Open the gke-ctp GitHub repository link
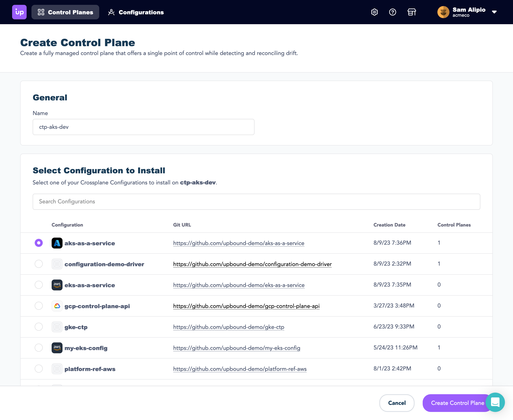Image resolution: width=513 pixels, height=420 pixels. pyautogui.click(x=229, y=327)
